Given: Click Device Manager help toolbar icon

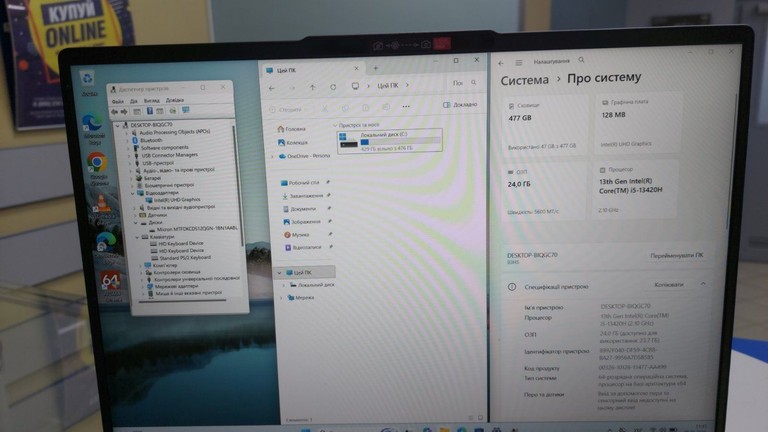Looking at the screenshot, I should (149, 111).
